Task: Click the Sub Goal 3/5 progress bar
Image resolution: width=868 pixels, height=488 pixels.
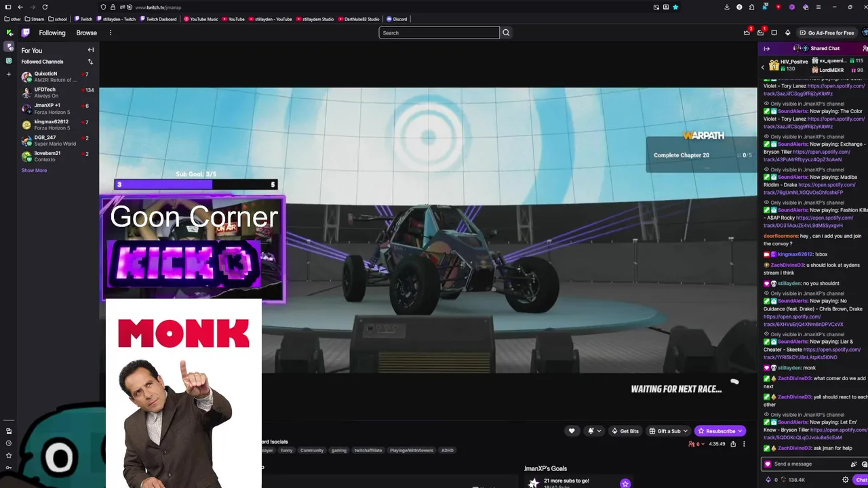Action: tap(195, 184)
